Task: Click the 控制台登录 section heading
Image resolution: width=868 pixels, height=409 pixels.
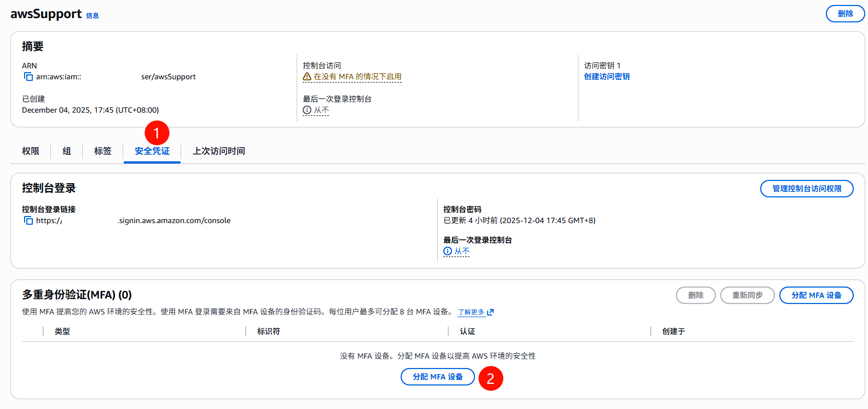Action: click(x=49, y=188)
